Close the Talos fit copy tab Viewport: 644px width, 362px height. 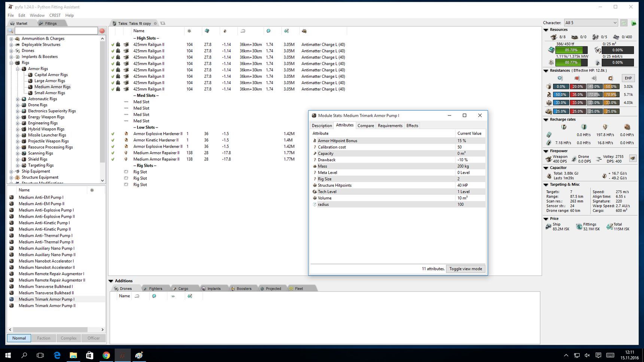pos(155,23)
